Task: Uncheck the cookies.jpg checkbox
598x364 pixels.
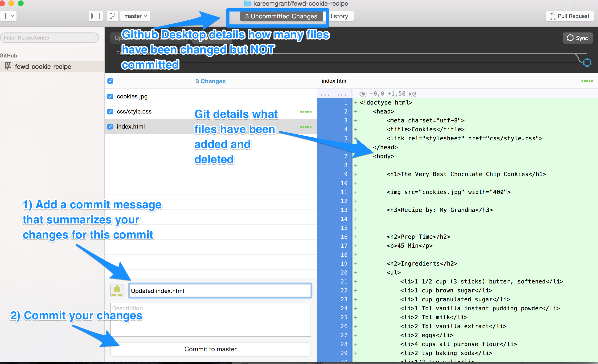Action: pyautogui.click(x=110, y=97)
